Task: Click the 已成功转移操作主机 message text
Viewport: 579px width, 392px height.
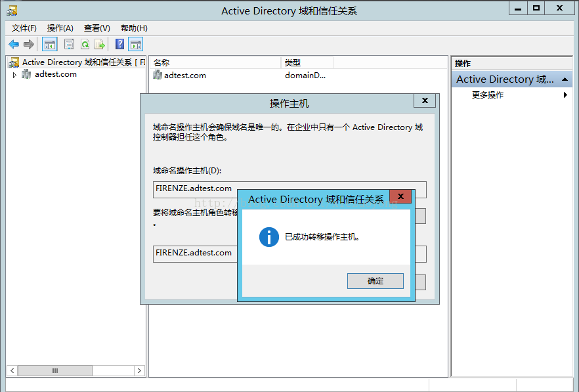Action: (322, 237)
